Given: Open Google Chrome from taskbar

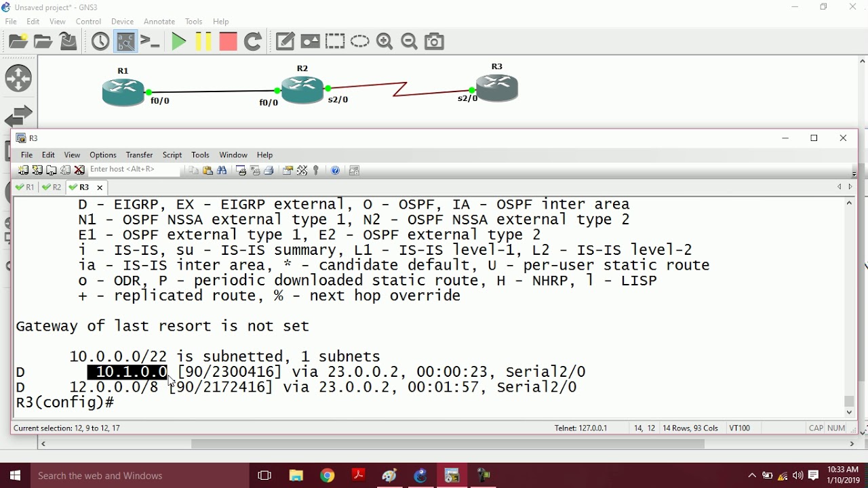Looking at the screenshot, I should [x=328, y=476].
